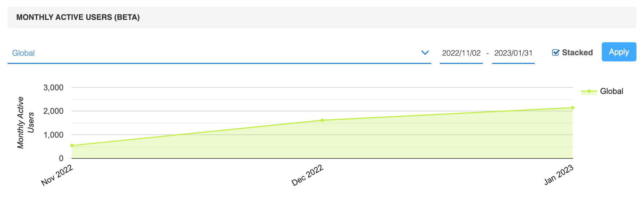The height and width of the screenshot is (203, 644).
Task: Select the Dec 2022 data point
Action: point(322,120)
